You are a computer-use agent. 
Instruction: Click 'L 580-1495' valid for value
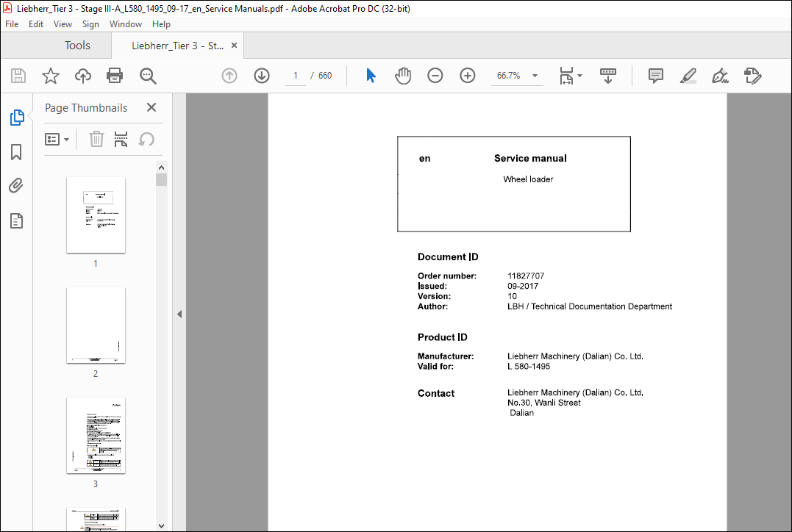(x=529, y=367)
